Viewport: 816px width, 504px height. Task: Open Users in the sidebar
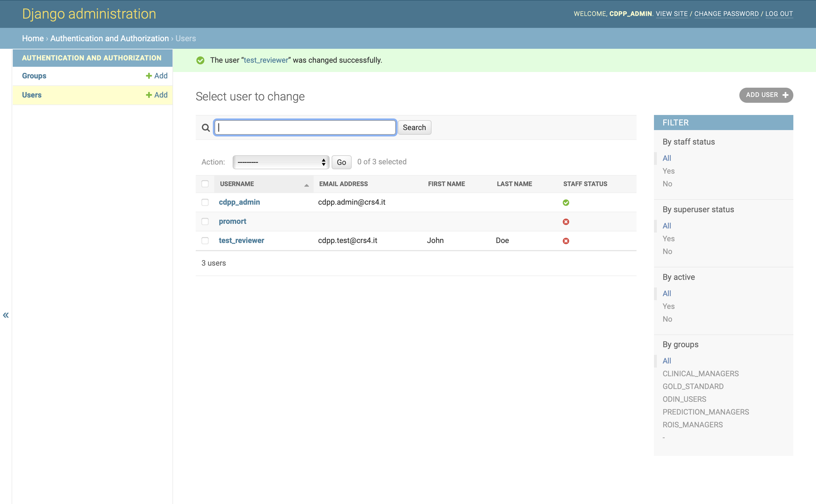coord(32,95)
